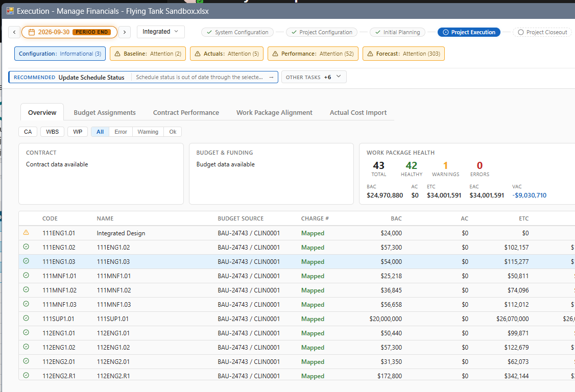This screenshot has width=575, height=392.
Task: Go to Project Configuration stage
Action: 322,32
